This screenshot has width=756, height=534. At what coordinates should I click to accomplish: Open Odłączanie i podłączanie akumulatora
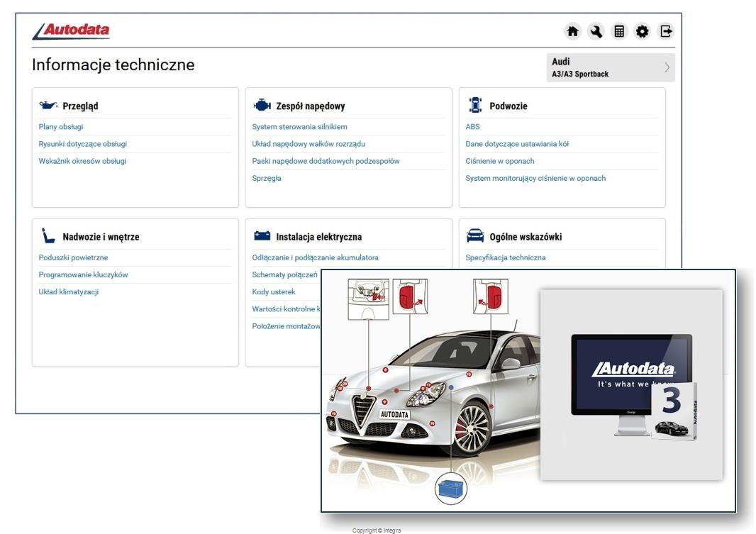(x=316, y=257)
